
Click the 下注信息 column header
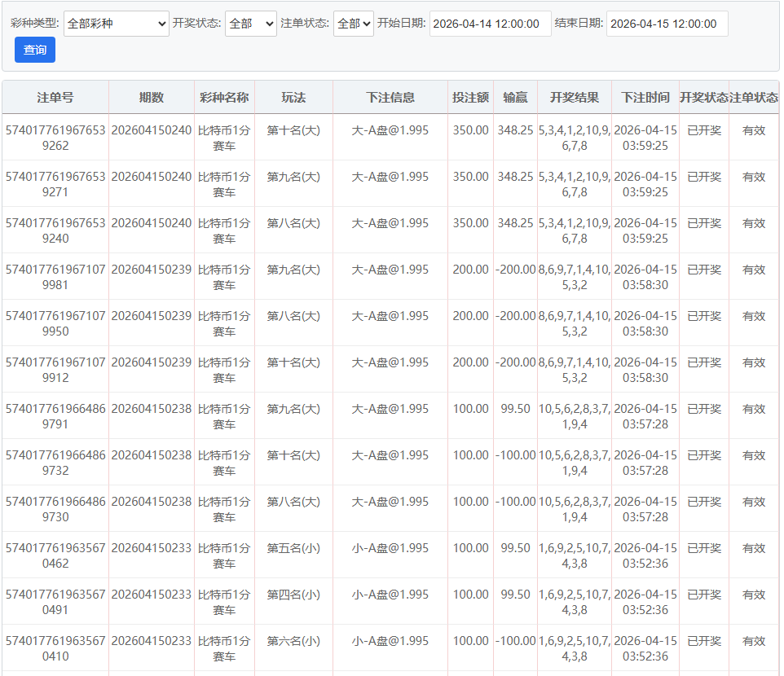tap(390, 97)
